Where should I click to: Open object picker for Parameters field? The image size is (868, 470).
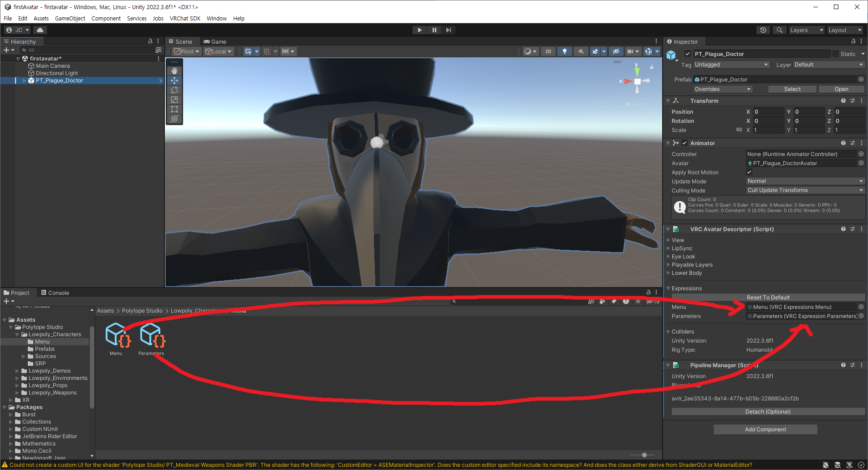coord(861,316)
